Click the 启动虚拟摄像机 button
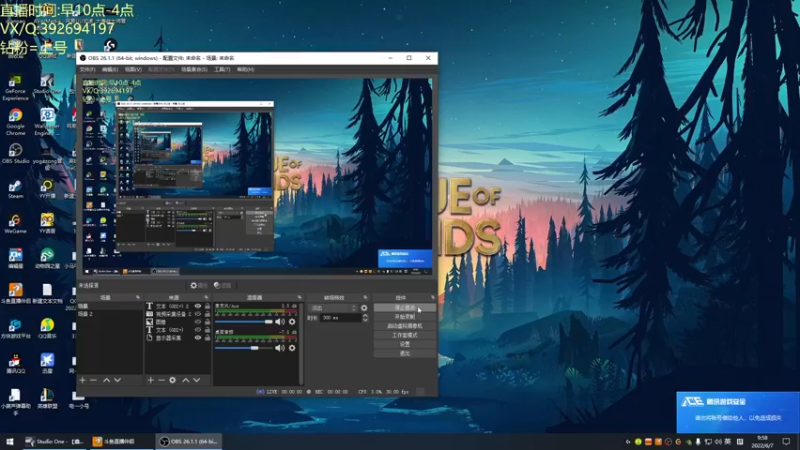The height and width of the screenshot is (450, 800). tap(405, 326)
